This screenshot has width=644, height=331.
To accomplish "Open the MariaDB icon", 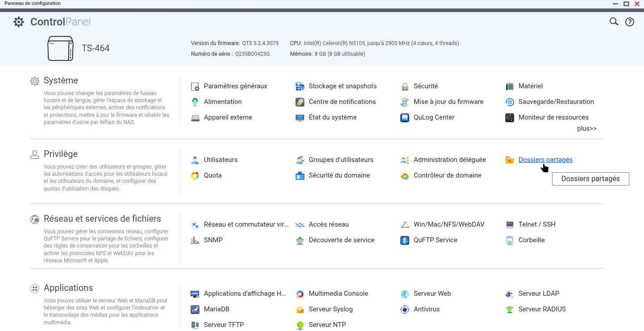I will pyautogui.click(x=195, y=309).
